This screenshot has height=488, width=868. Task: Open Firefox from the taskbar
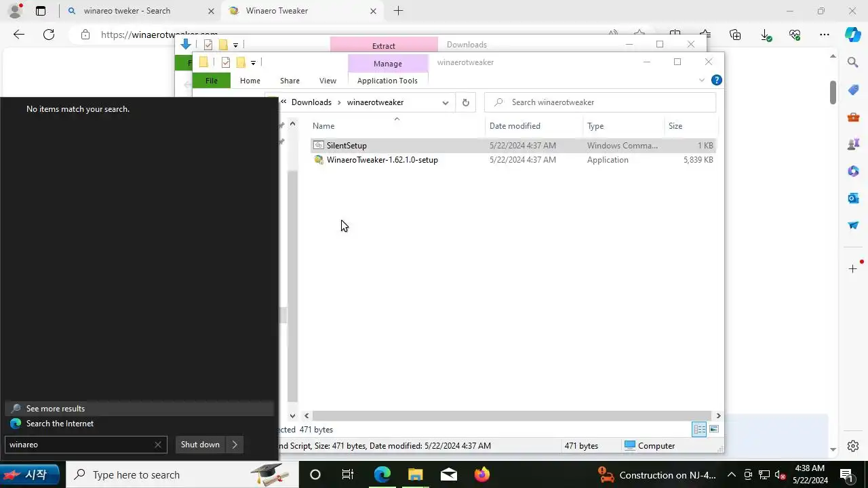coord(482,474)
